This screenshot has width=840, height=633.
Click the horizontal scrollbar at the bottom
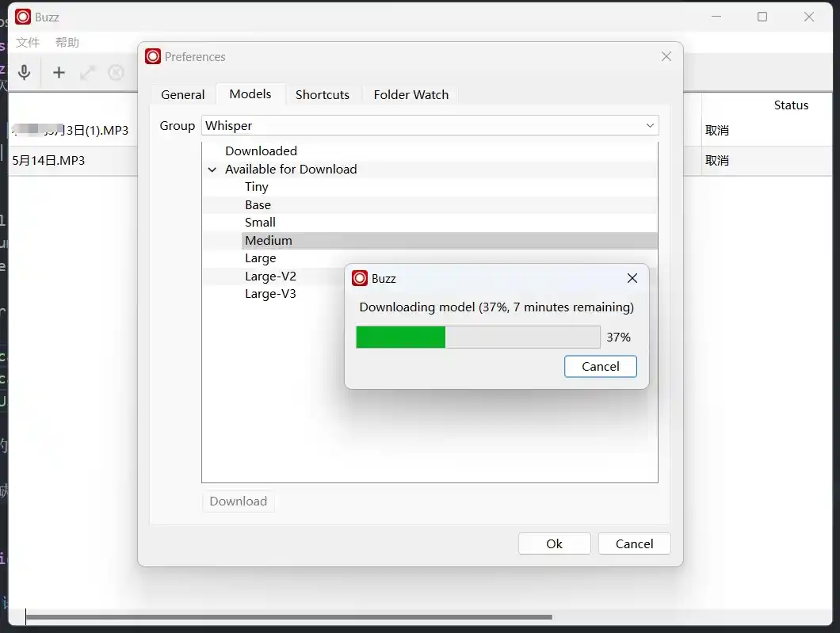click(289, 616)
